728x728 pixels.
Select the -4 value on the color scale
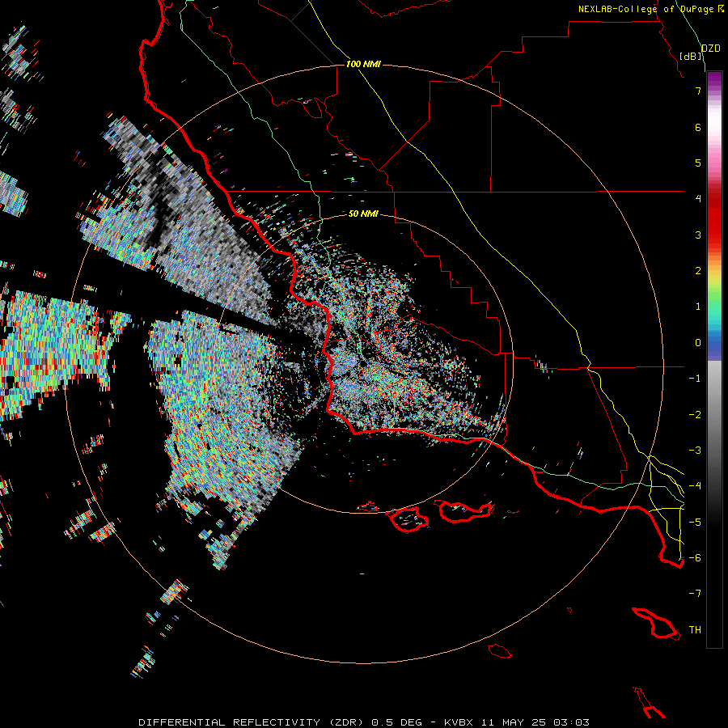pos(695,486)
